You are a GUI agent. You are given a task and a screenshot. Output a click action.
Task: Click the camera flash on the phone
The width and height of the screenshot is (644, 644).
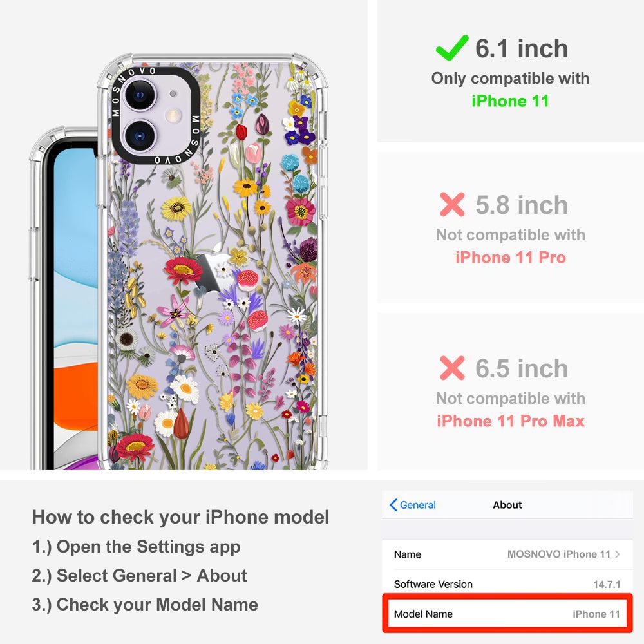[173, 115]
